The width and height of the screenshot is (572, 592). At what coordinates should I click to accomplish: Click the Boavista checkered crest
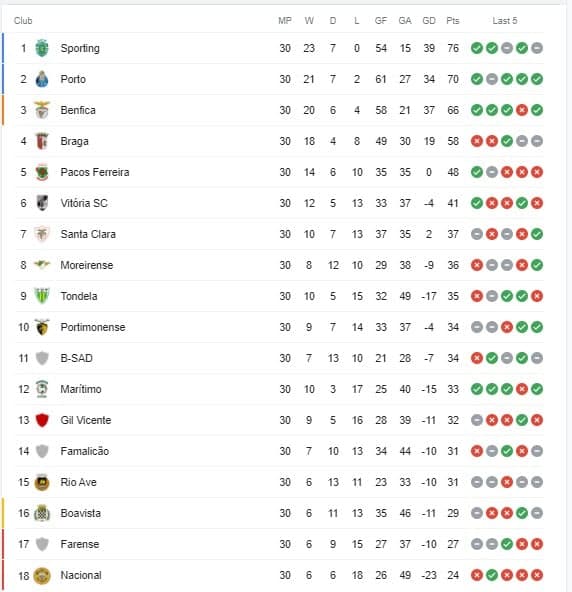pos(42,513)
